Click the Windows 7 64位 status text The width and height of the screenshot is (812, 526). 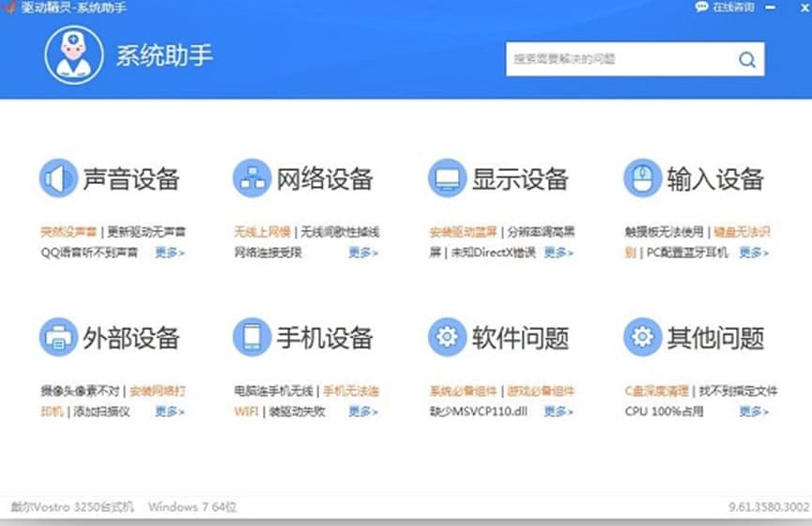pos(192,507)
